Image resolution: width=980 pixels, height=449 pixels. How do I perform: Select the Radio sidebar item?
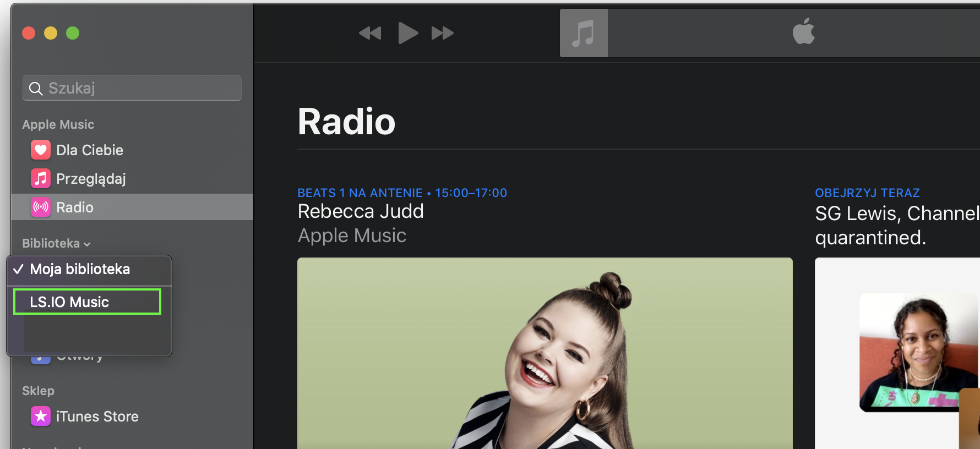coord(132,207)
